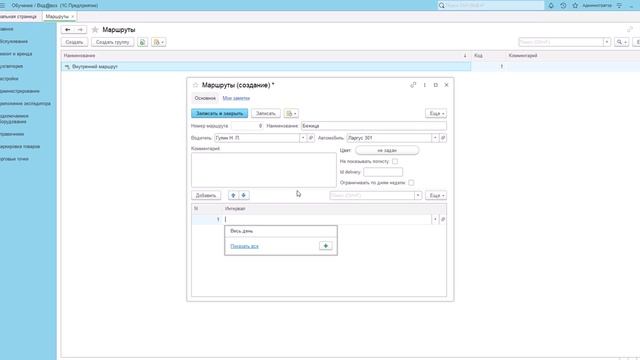Close the Маршруты tab with x

coord(73,17)
